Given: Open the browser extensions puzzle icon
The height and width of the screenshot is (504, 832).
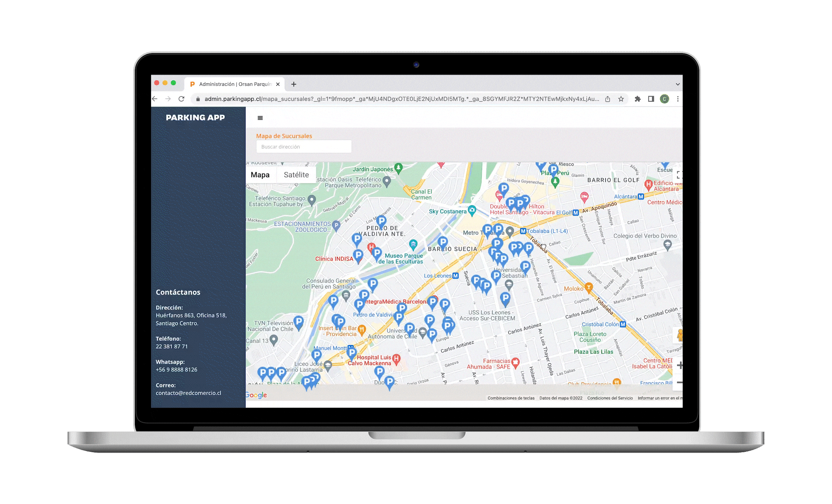Looking at the screenshot, I should point(638,99).
